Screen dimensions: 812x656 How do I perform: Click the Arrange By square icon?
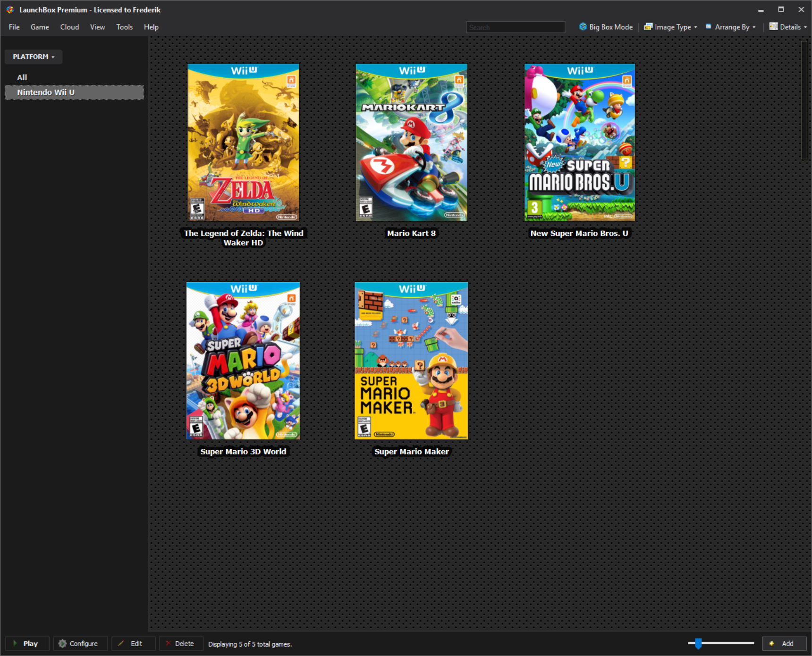[x=709, y=26]
